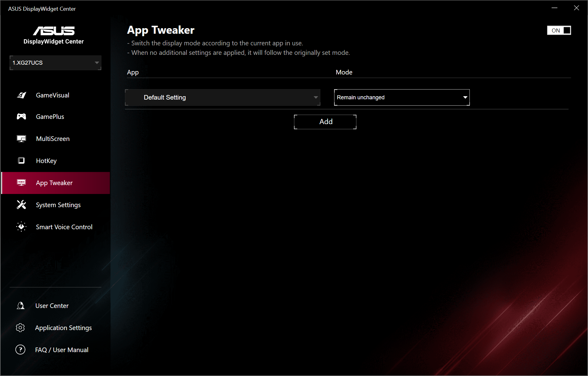Viewport: 588px width, 376px height.
Task: Open the Remain unchanged mode dropdown
Action: (x=401, y=97)
